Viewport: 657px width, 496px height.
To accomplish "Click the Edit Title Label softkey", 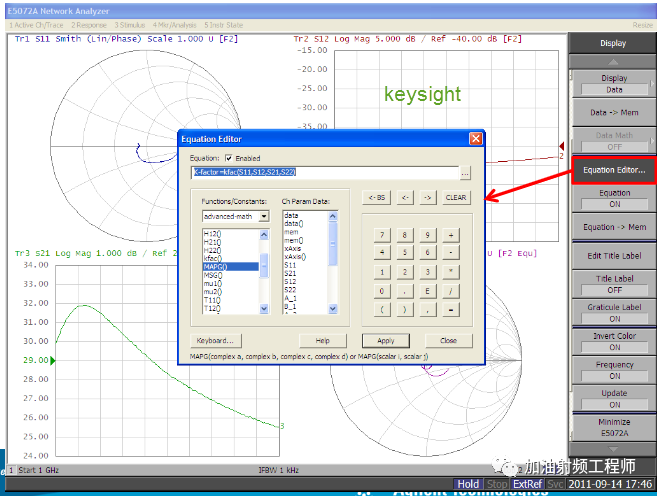I will [614, 256].
